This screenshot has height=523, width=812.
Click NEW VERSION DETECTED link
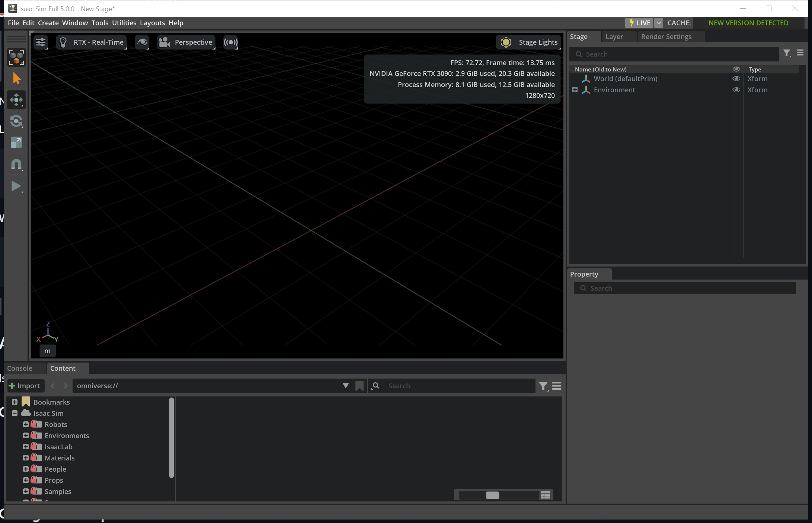748,23
